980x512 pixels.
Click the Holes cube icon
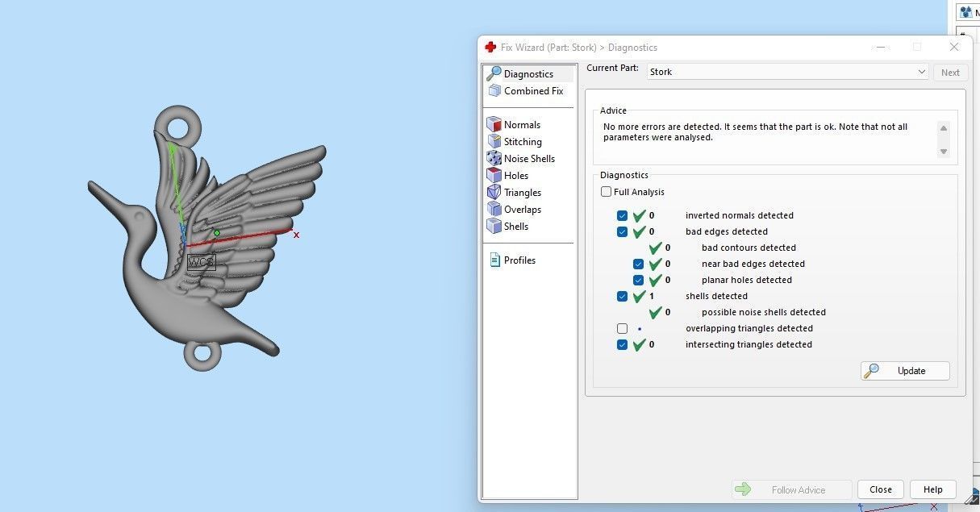click(x=494, y=176)
